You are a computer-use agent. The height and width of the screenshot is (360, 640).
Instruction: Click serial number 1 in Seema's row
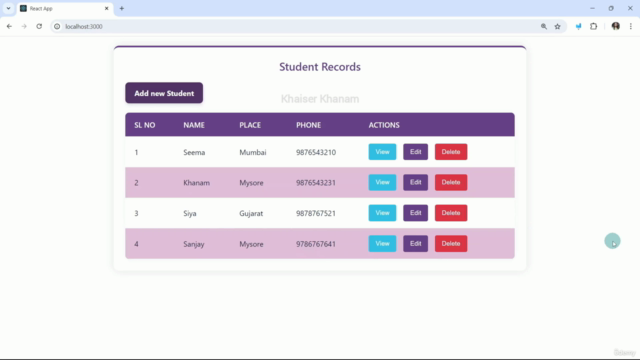(136, 152)
